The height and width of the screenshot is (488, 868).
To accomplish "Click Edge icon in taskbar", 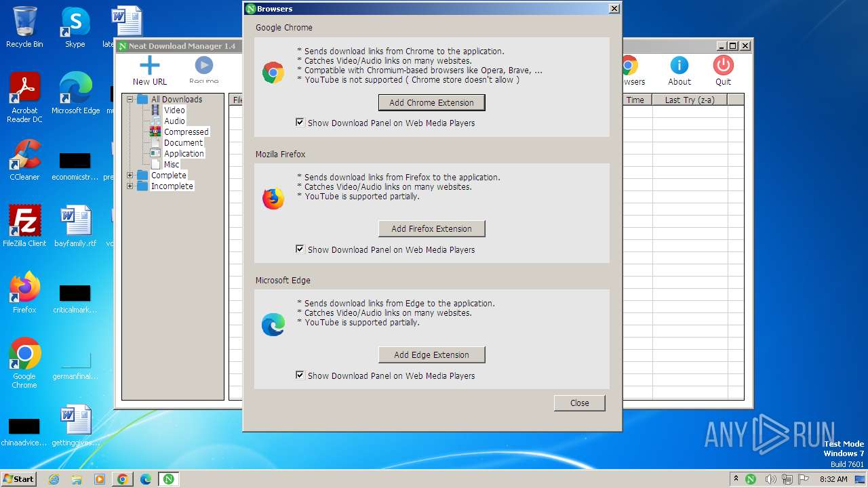I will point(145,479).
